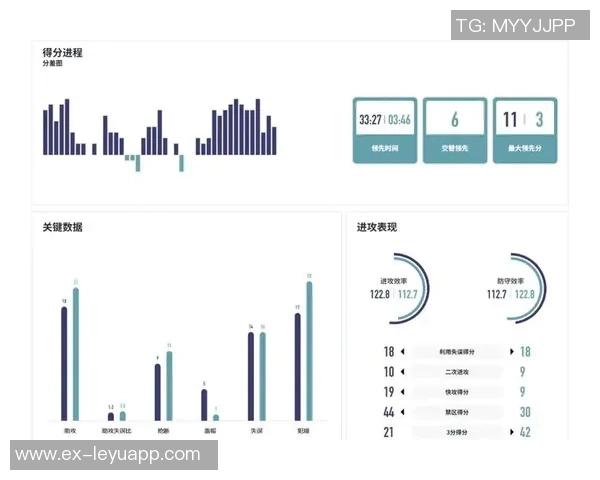Click left arrow next to 二次进攻

pyautogui.click(x=402, y=372)
